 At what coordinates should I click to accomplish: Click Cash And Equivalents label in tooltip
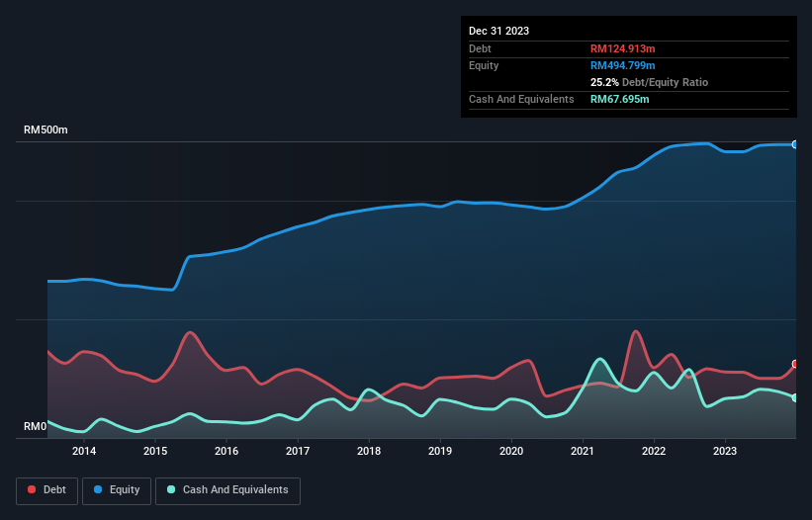[521, 99]
